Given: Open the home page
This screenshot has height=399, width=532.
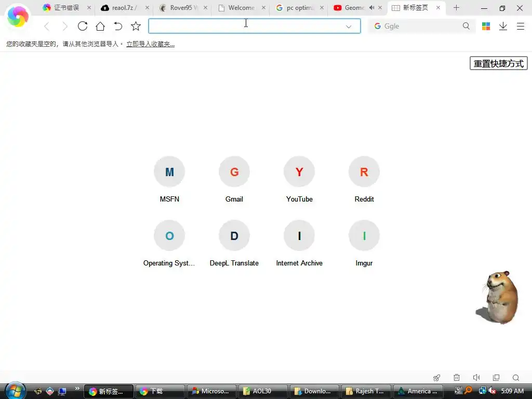Looking at the screenshot, I should click(x=100, y=26).
